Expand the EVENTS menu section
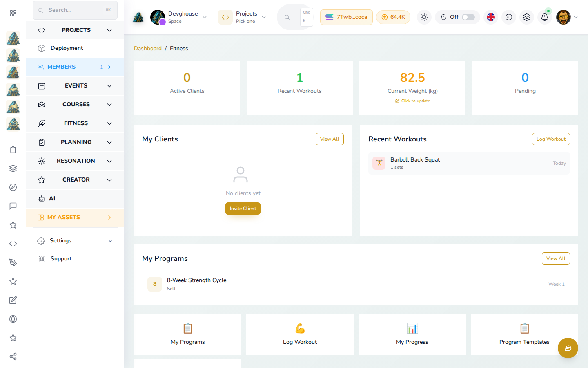Image resolution: width=588 pixels, height=368 pixels. tap(75, 86)
